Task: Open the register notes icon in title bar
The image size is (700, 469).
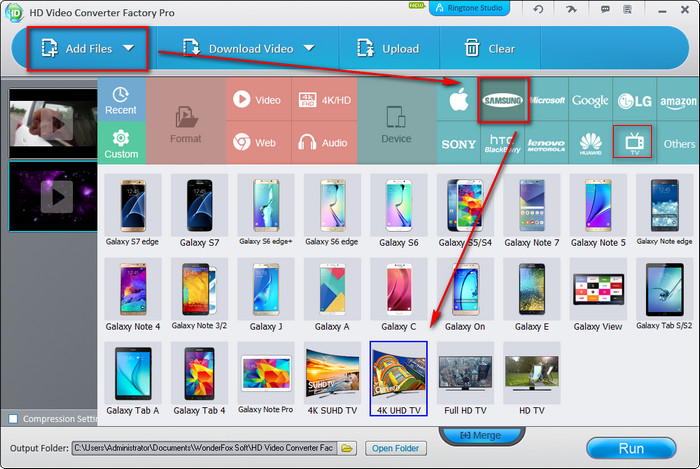Action: (x=628, y=9)
